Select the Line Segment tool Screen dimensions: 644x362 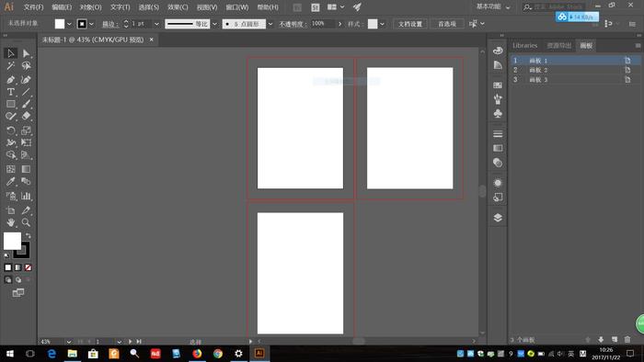point(26,92)
